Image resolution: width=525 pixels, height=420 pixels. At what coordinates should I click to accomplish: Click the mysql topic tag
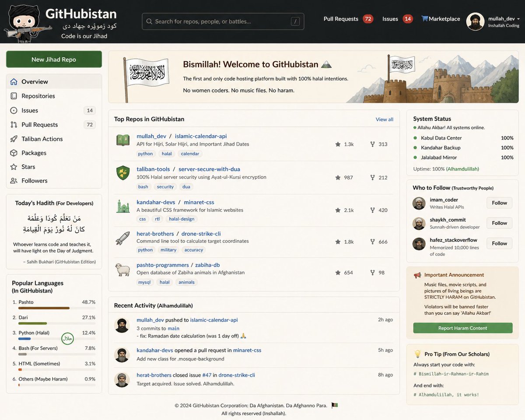(144, 282)
